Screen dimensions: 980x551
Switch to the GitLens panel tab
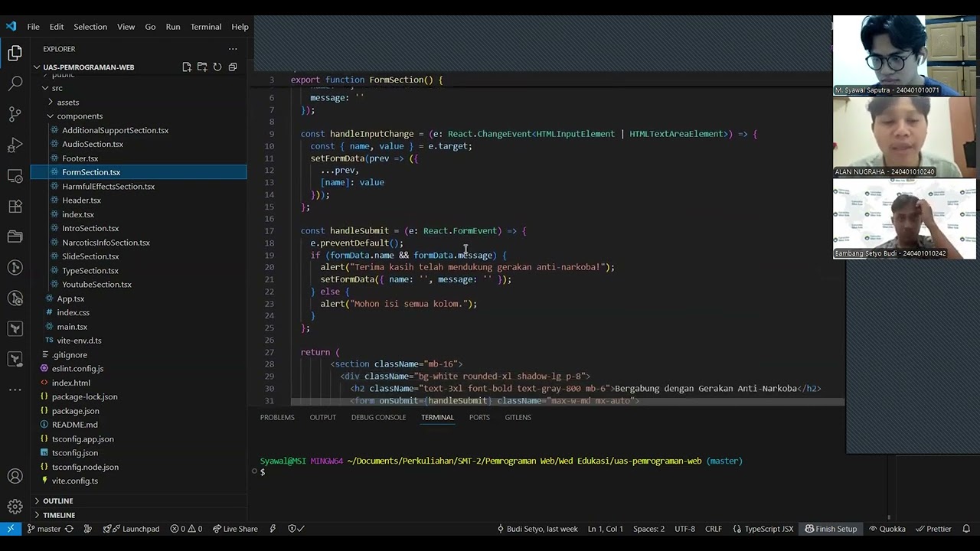[x=518, y=417]
